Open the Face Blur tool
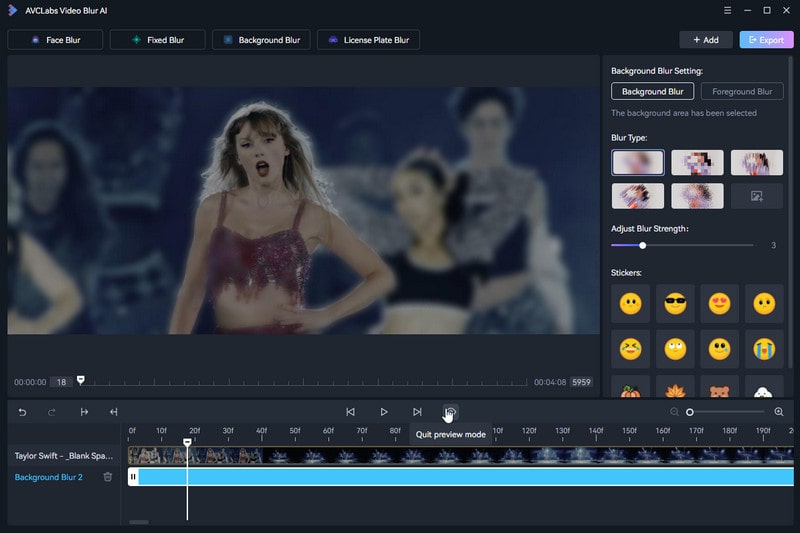The height and width of the screenshot is (533, 800). pos(55,40)
